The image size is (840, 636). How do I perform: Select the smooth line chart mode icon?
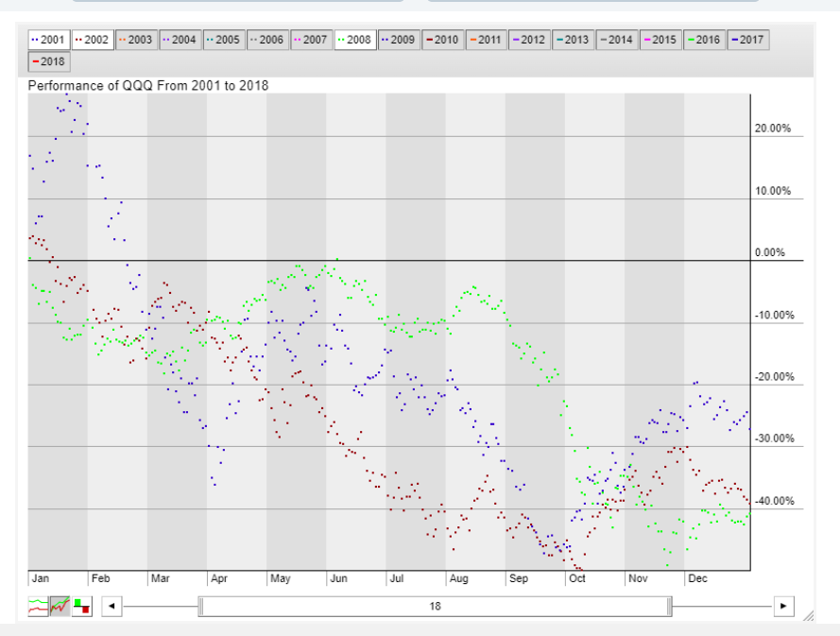pos(38,607)
